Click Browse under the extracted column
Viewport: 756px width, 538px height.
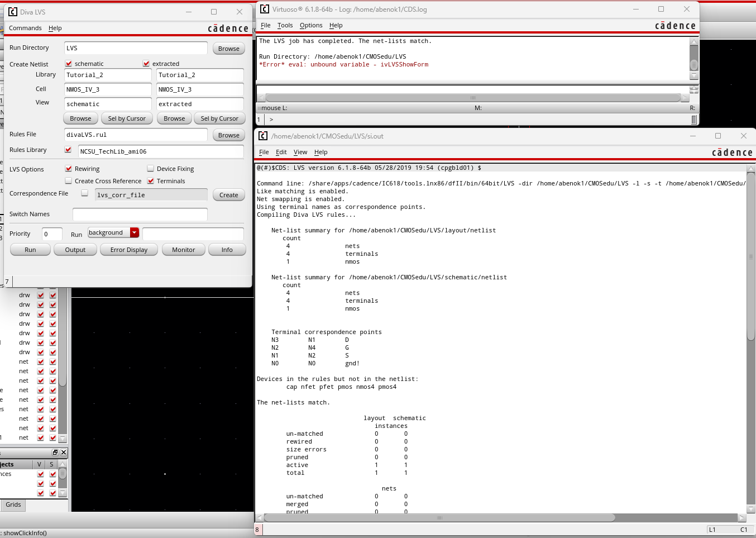(x=174, y=118)
